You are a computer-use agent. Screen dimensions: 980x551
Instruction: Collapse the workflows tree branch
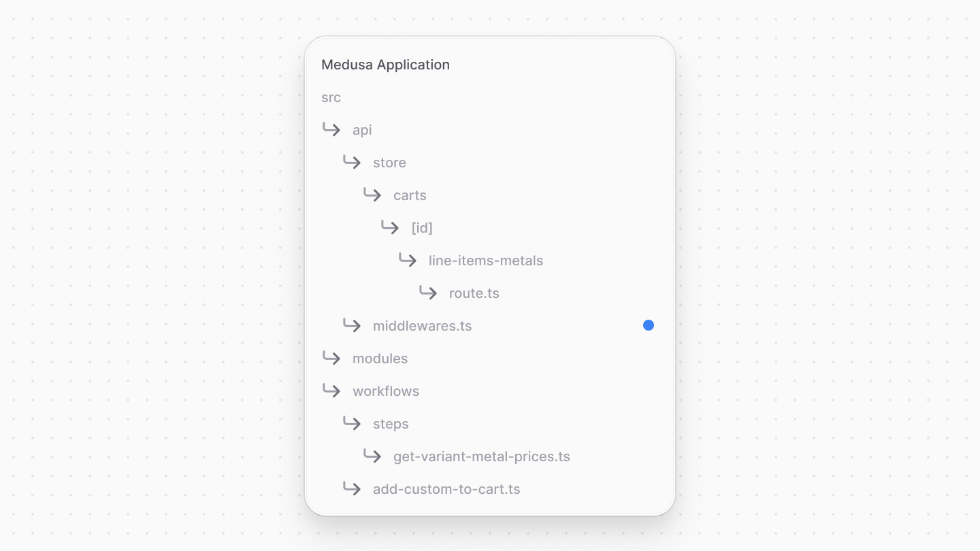[386, 391]
